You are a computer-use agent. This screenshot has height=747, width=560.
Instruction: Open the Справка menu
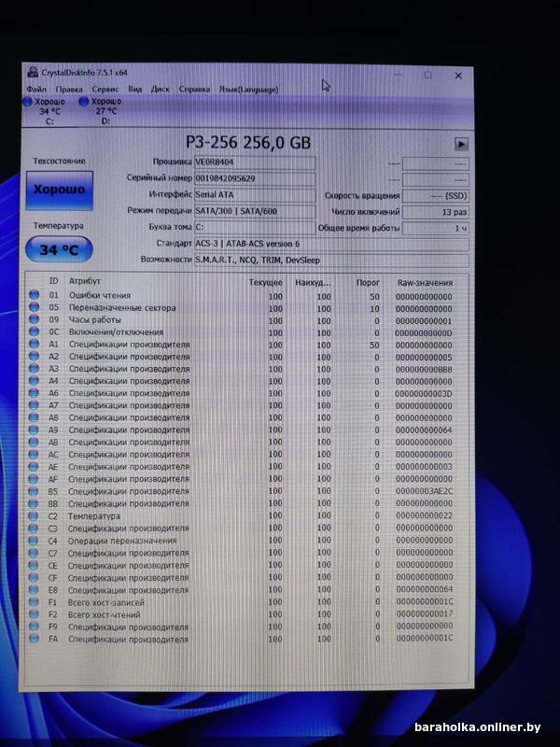(194, 89)
